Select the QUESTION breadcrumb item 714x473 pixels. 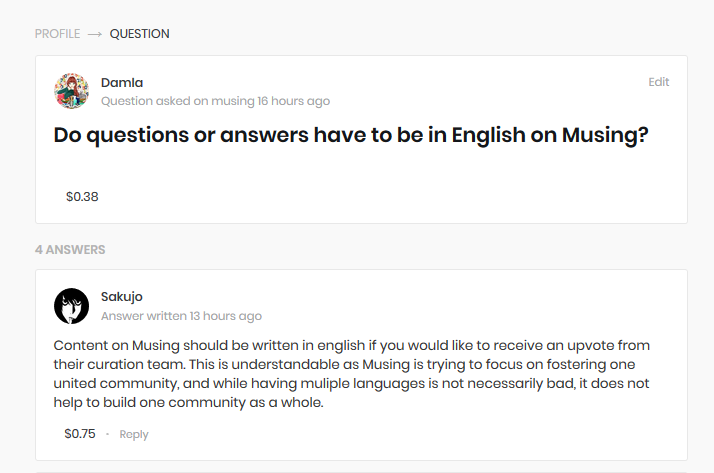(140, 34)
